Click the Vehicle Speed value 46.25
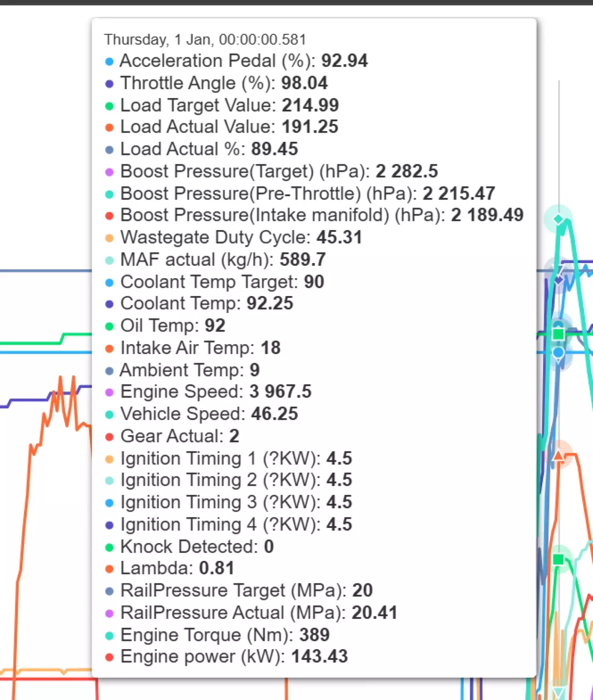This screenshot has height=700, width=593. 274,414
